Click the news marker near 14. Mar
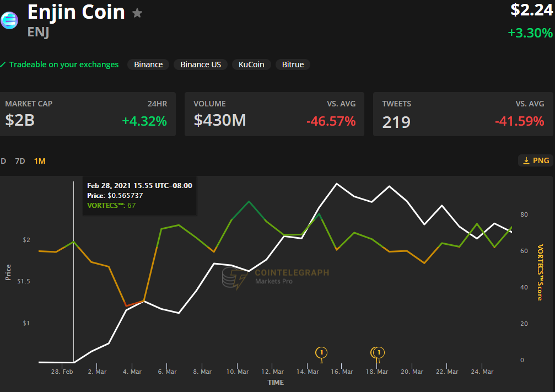The height and width of the screenshot is (392, 555). [321, 353]
